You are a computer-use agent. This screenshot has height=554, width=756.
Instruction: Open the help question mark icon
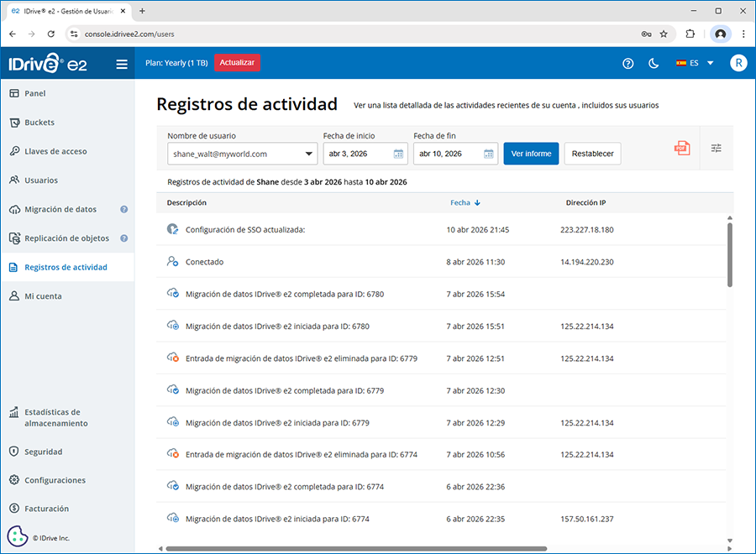(x=627, y=64)
